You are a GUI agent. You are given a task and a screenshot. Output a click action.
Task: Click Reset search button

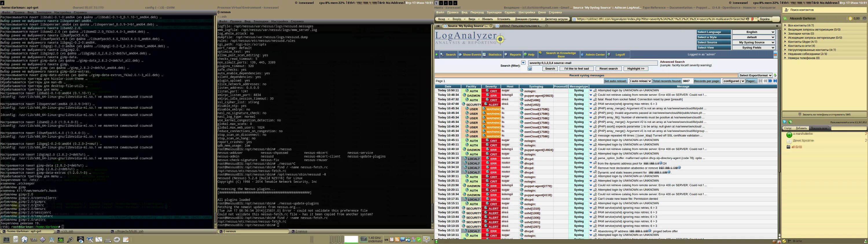608,69
